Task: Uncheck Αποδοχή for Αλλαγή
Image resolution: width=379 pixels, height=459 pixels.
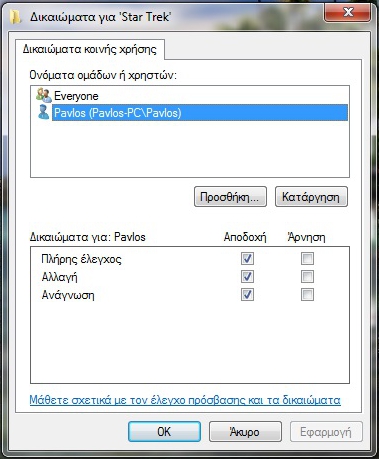Action: (x=247, y=277)
